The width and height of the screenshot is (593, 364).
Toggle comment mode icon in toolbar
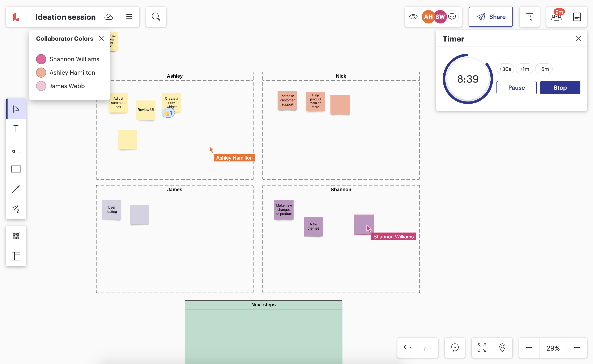(x=529, y=17)
